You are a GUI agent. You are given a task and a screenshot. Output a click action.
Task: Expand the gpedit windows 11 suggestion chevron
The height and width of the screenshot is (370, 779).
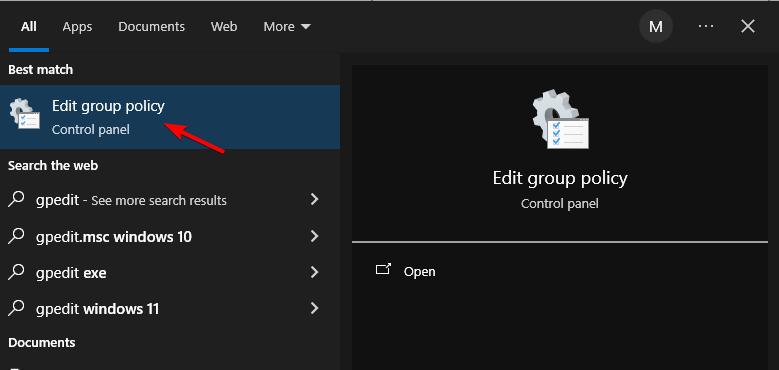tap(314, 308)
